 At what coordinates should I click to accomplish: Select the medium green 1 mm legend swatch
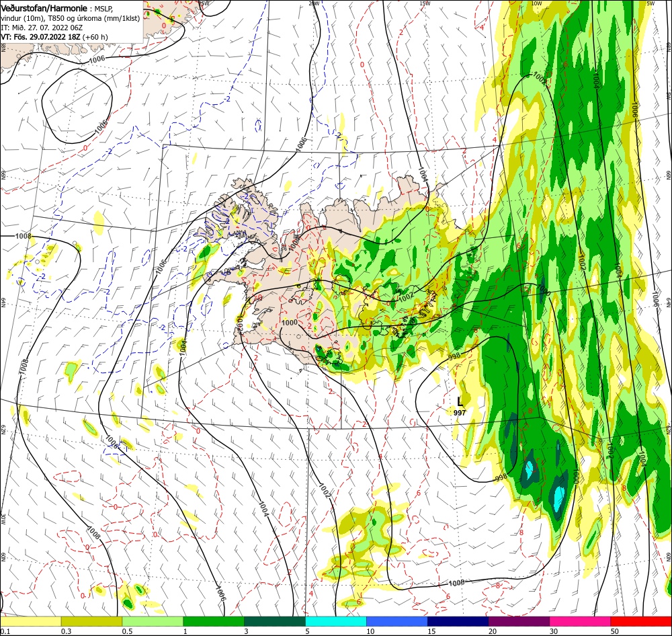click(214, 621)
